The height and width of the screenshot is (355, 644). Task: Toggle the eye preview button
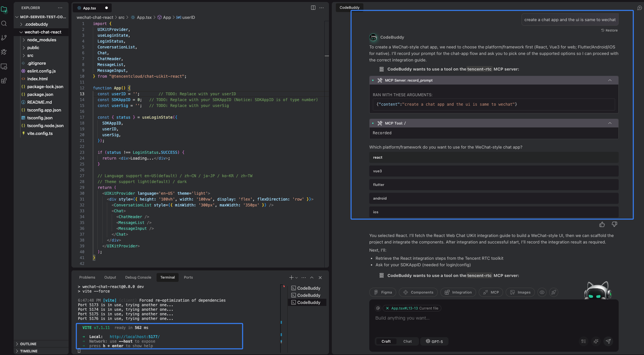542,292
